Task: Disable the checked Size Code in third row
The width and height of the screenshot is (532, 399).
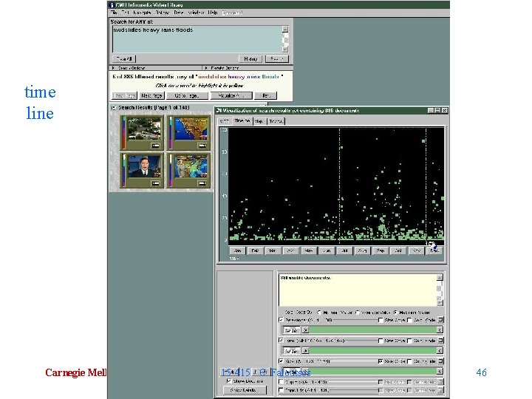Action: click(381, 361)
